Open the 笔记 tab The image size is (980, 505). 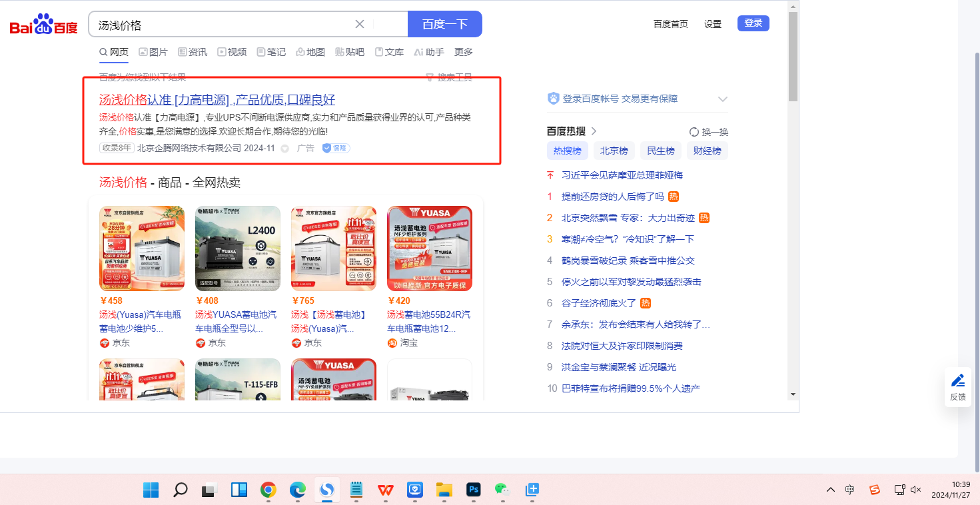tap(271, 52)
